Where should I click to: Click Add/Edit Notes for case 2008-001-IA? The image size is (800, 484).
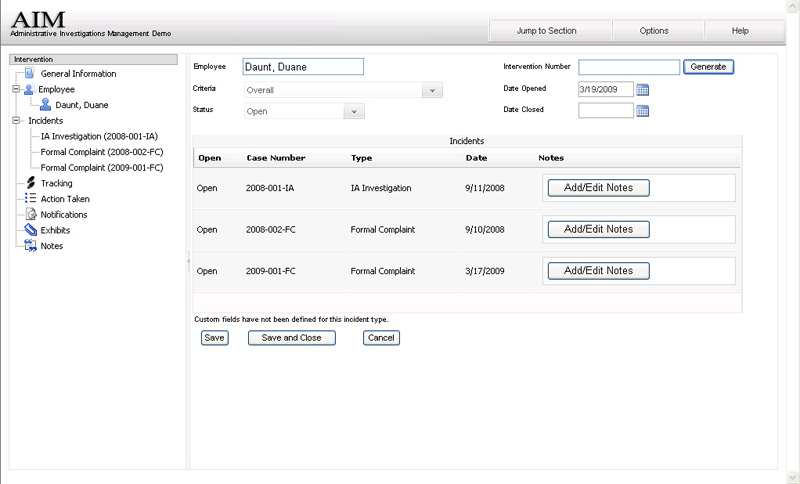pos(598,188)
